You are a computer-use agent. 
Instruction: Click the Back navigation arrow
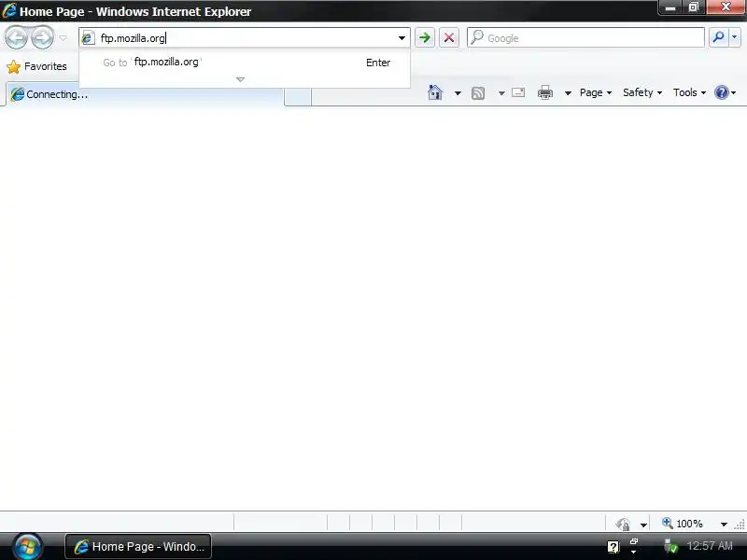(x=16, y=37)
